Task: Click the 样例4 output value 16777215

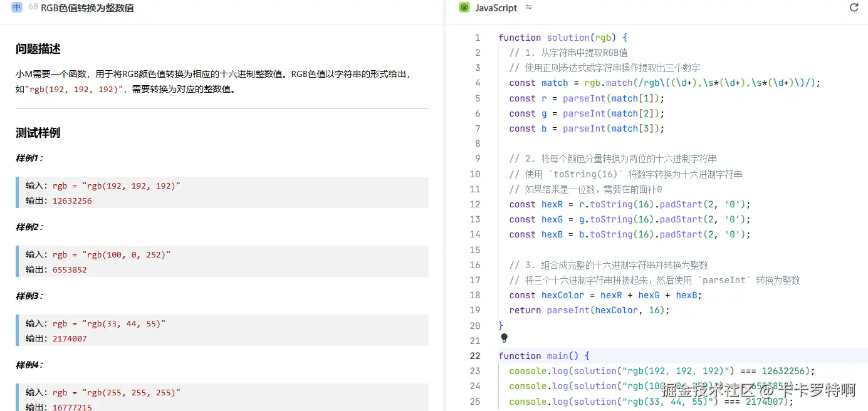Action: (72, 408)
